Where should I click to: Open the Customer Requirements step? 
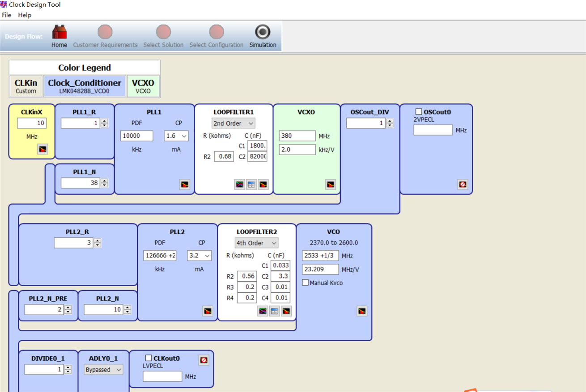(105, 36)
